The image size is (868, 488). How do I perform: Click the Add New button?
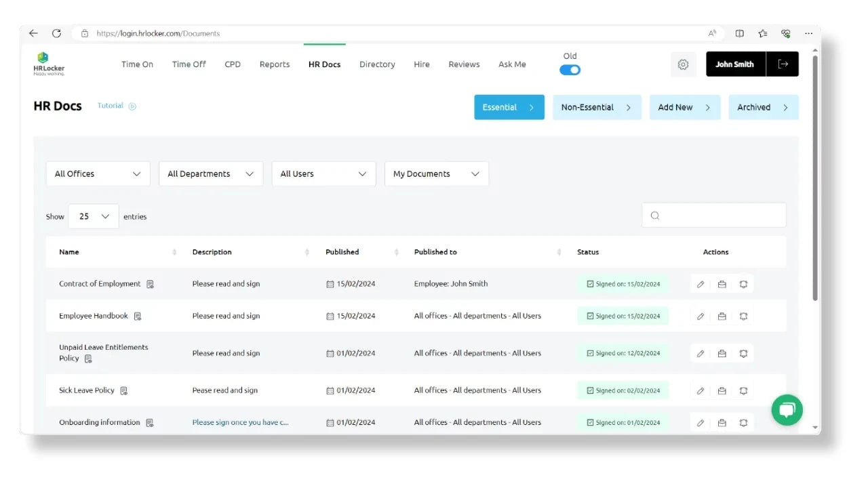pos(684,107)
